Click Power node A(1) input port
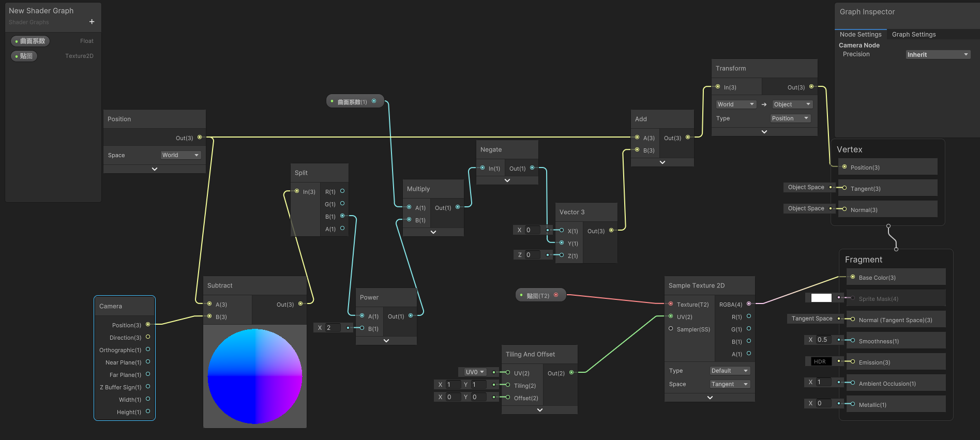980x440 pixels. [362, 316]
